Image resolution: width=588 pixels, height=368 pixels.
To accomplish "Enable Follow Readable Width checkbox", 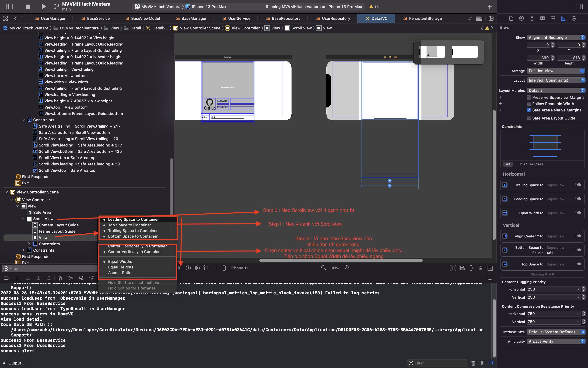I will click(x=529, y=104).
